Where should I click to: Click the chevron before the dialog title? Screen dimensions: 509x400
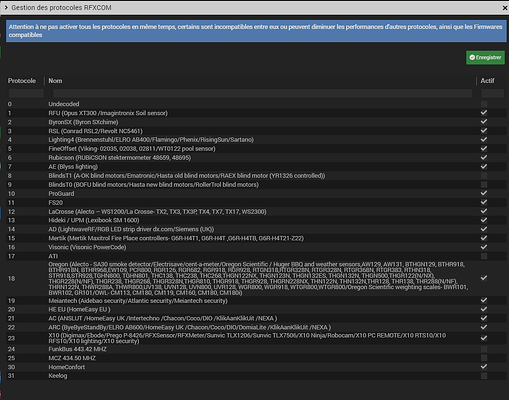click(x=6, y=7)
